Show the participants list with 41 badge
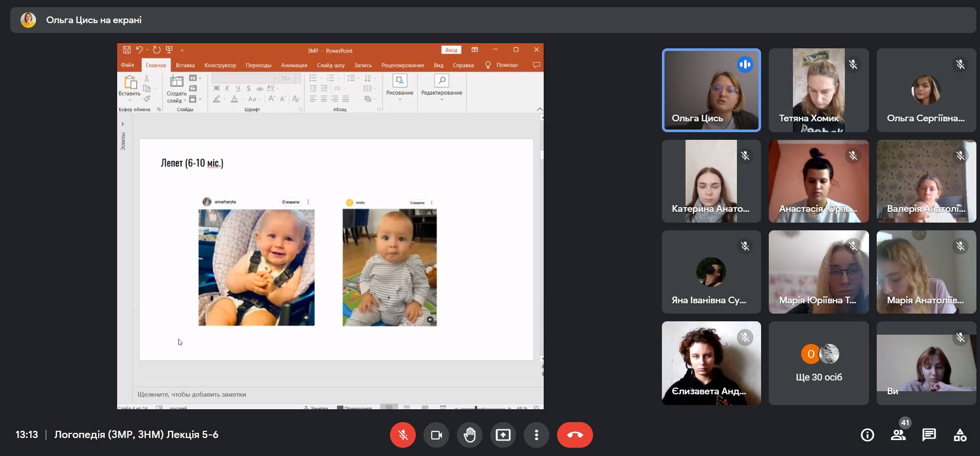The image size is (980, 456). coord(898,435)
